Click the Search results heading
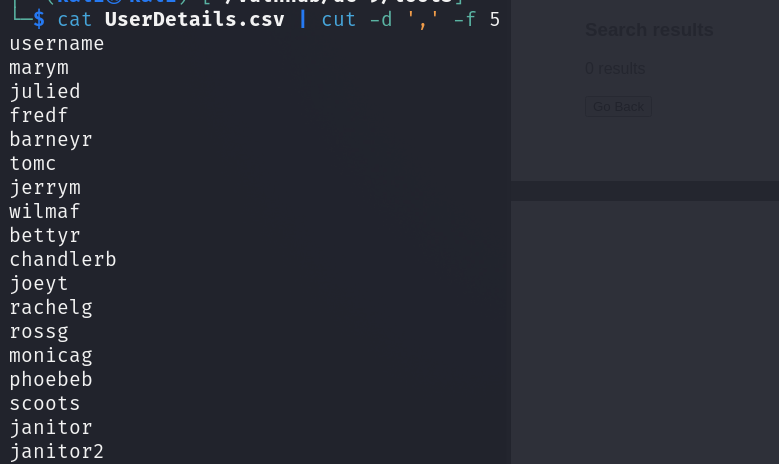This screenshot has width=779, height=464. (649, 30)
